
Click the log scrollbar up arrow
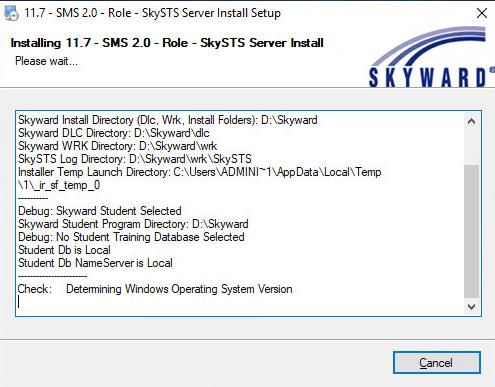pos(471,121)
